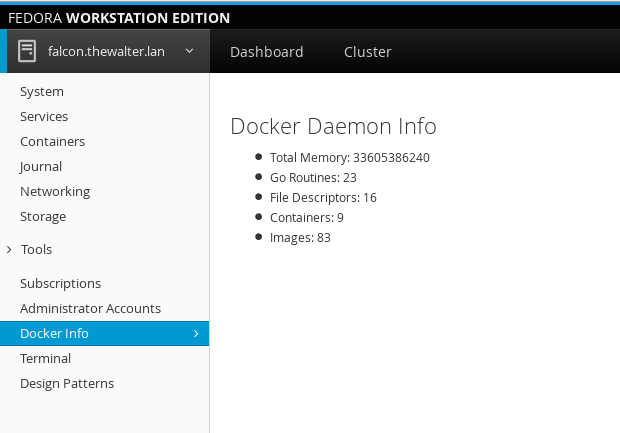Open Administrator Accounts page
620x433 pixels.
pos(90,309)
